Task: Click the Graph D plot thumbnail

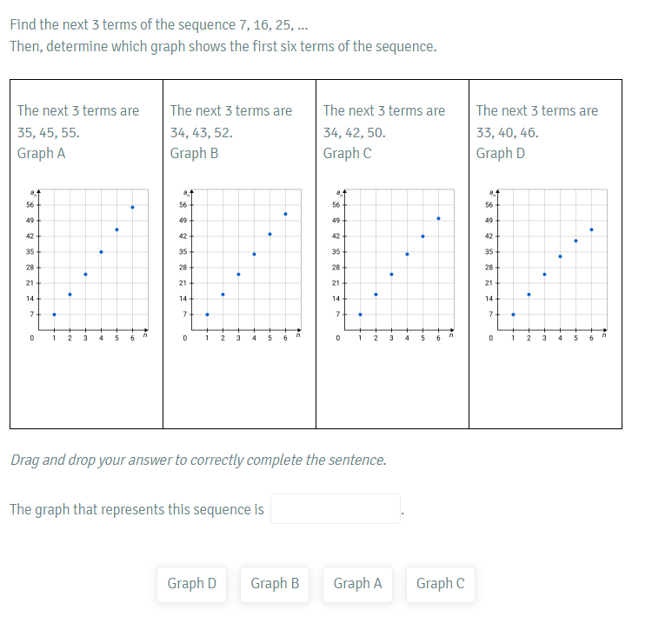Action: tap(546, 265)
